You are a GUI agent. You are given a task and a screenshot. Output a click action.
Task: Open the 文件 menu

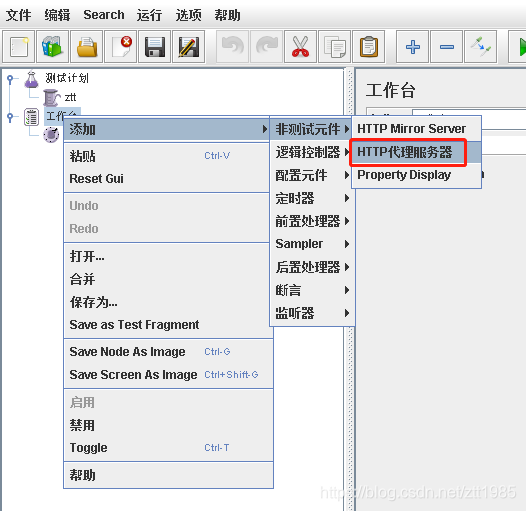pyautogui.click(x=18, y=15)
